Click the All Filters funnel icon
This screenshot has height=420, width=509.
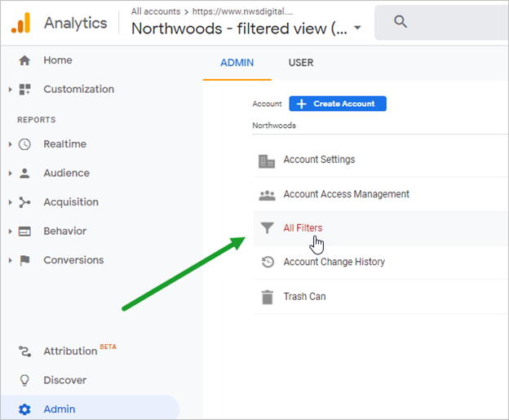tap(268, 228)
